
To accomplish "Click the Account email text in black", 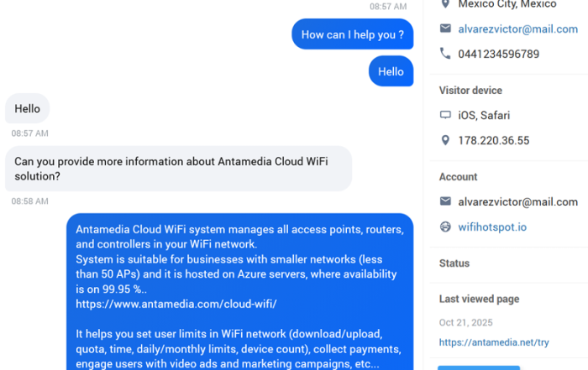I will tap(517, 201).
